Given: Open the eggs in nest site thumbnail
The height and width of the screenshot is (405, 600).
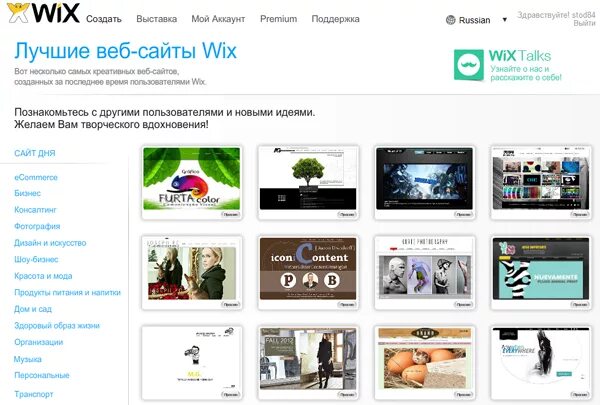Looking at the screenshot, I should pos(424,359).
